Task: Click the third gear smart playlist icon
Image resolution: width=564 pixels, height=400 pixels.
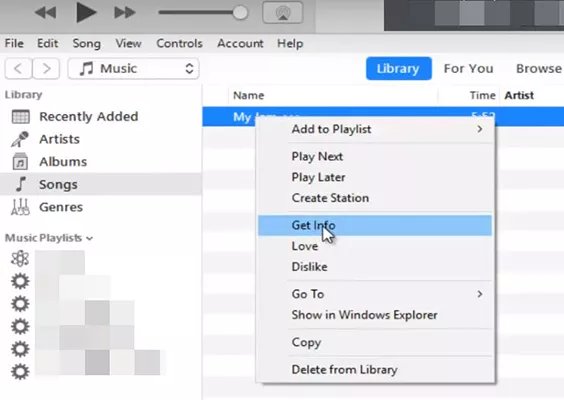Action: pos(20,326)
